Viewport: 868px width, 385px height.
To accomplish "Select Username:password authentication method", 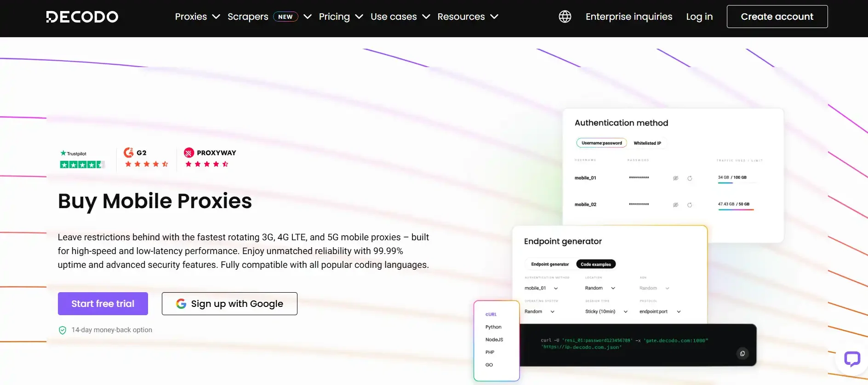I will (x=601, y=143).
